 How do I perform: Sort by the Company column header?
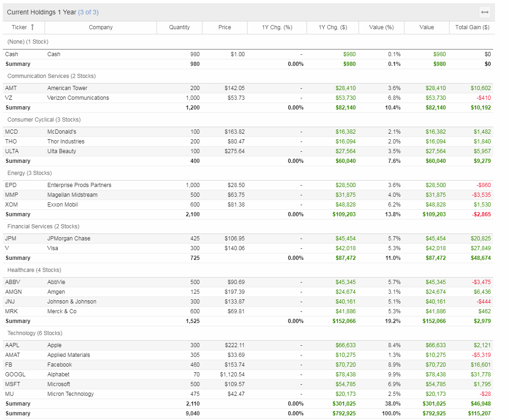101,27
